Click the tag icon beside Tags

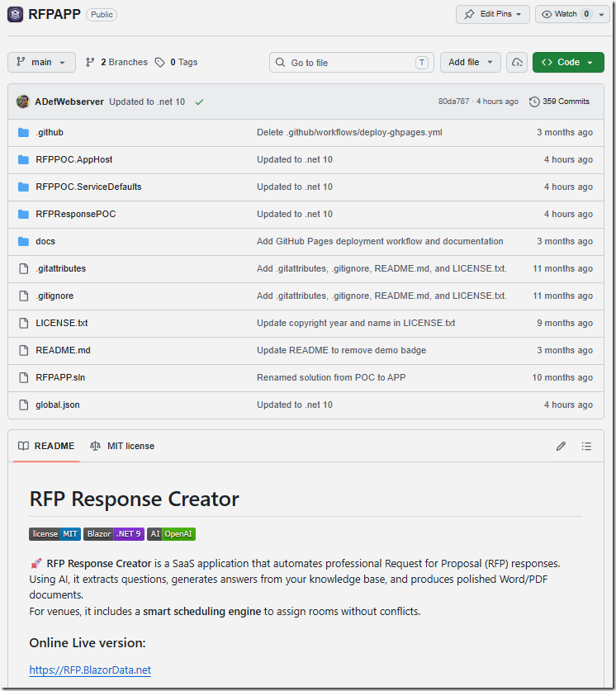click(x=160, y=63)
